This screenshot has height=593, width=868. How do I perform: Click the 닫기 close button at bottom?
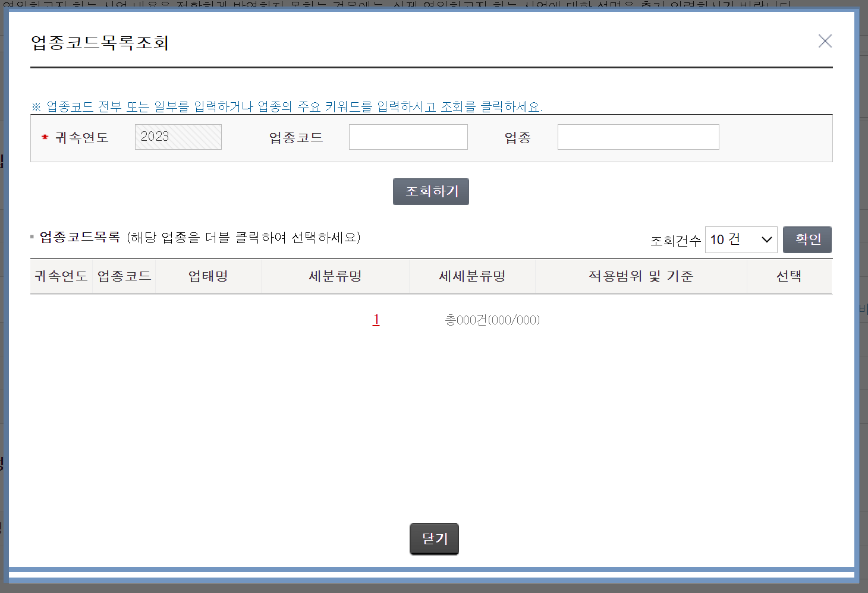433,538
